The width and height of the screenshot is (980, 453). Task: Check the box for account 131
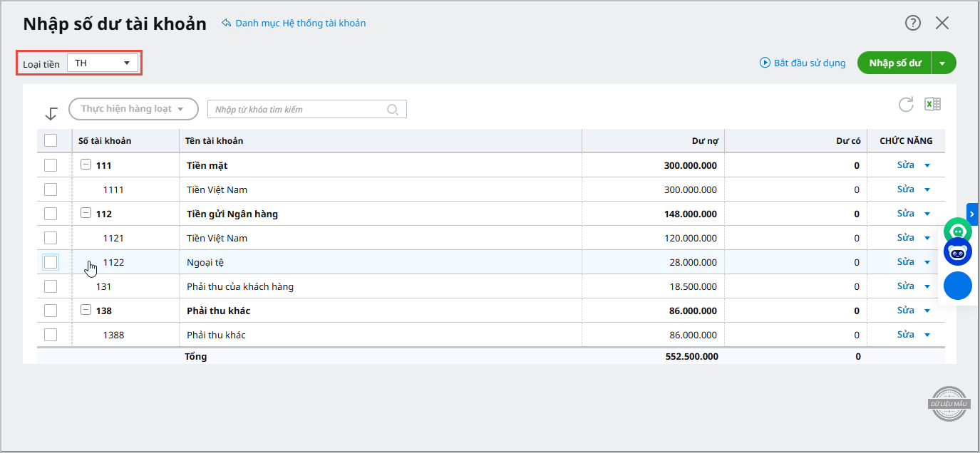(x=51, y=286)
